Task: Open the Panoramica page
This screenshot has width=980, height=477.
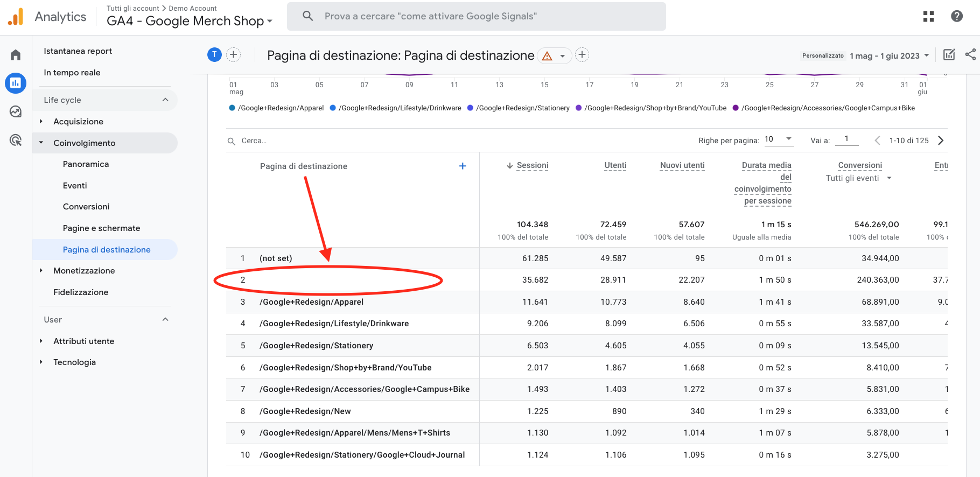Action: click(x=86, y=164)
